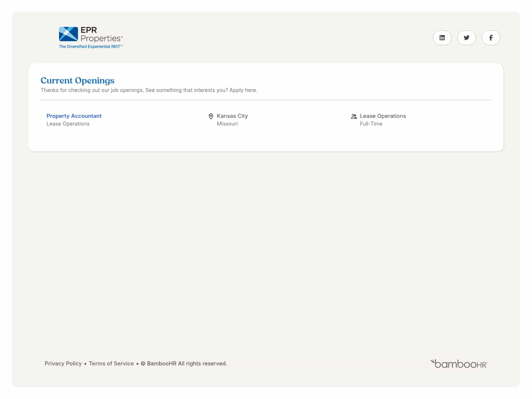This screenshot has height=399, width=532.
Task: Click the Diversified Experiential REIT tagline
Action: (91, 47)
